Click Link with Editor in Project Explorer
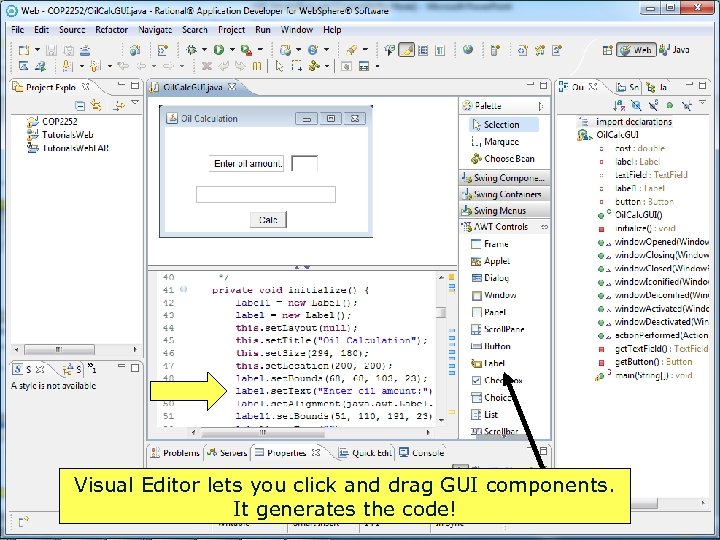The height and width of the screenshot is (540, 720). click(x=96, y=106)
